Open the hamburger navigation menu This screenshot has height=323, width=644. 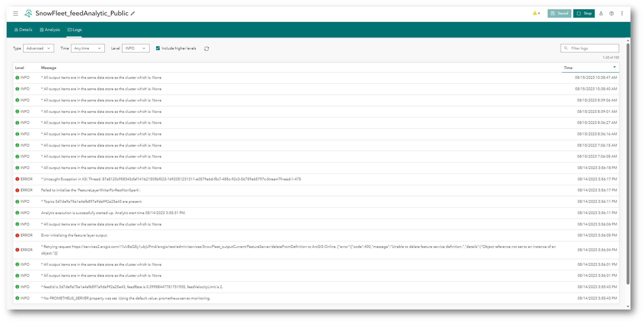[x=16, y=14]
